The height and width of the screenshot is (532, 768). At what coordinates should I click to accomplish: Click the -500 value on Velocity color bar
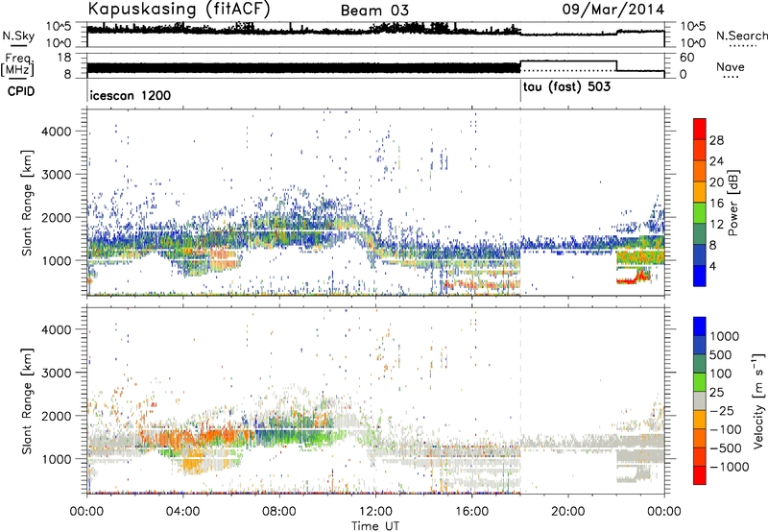pos(726,448)
